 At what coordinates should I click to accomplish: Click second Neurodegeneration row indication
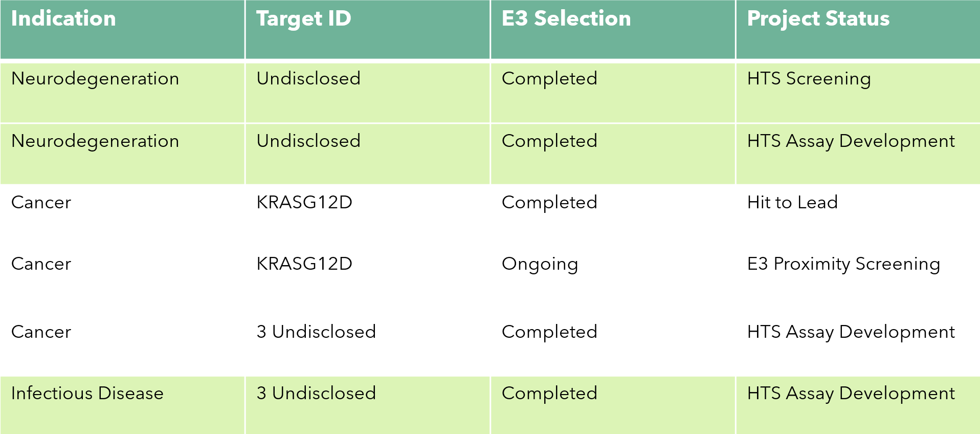click(x=95, y=141)
